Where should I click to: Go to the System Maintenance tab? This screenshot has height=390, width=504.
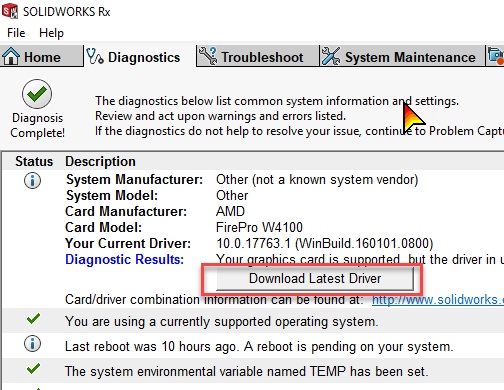coord(402,56)
